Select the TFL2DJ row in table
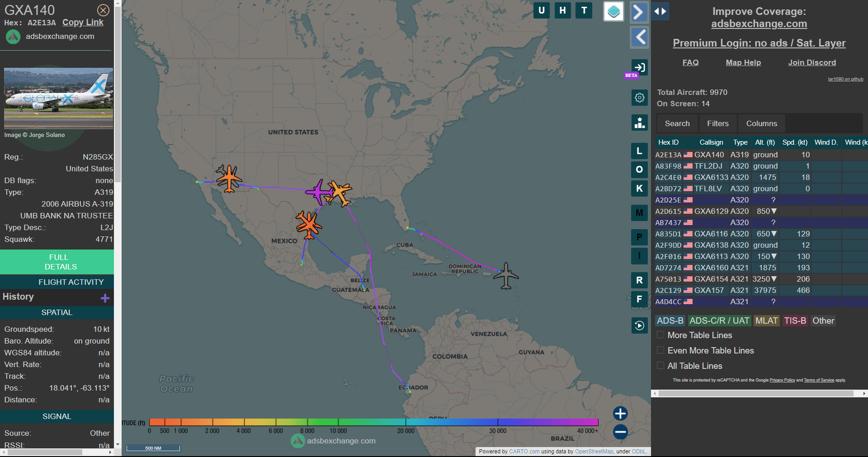Screen dimensions: 868x457 coord(761,166)
